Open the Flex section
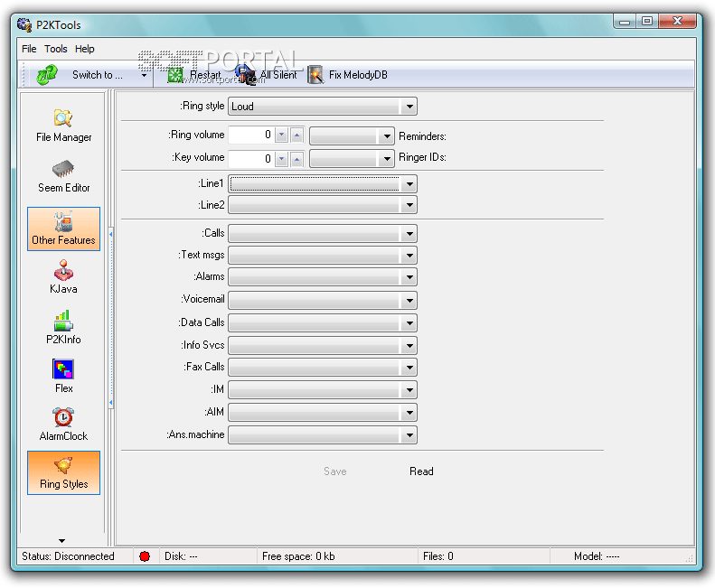 pos(63,376)
